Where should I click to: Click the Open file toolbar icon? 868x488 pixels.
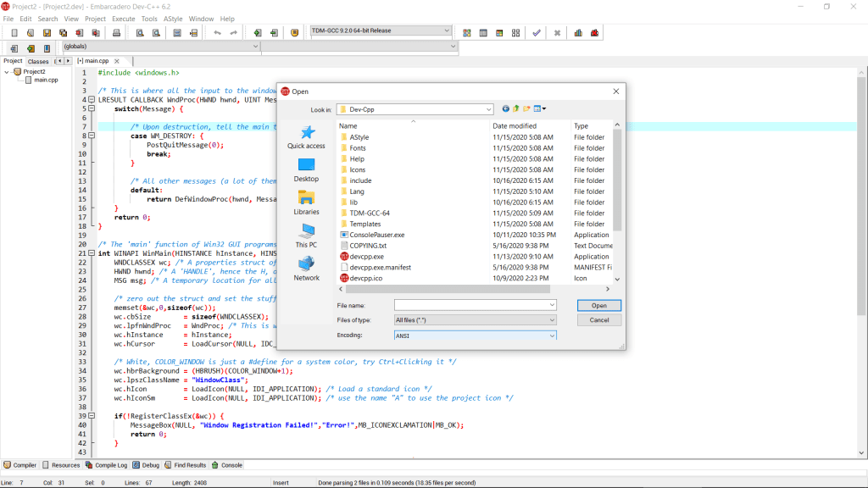(31, 33)
